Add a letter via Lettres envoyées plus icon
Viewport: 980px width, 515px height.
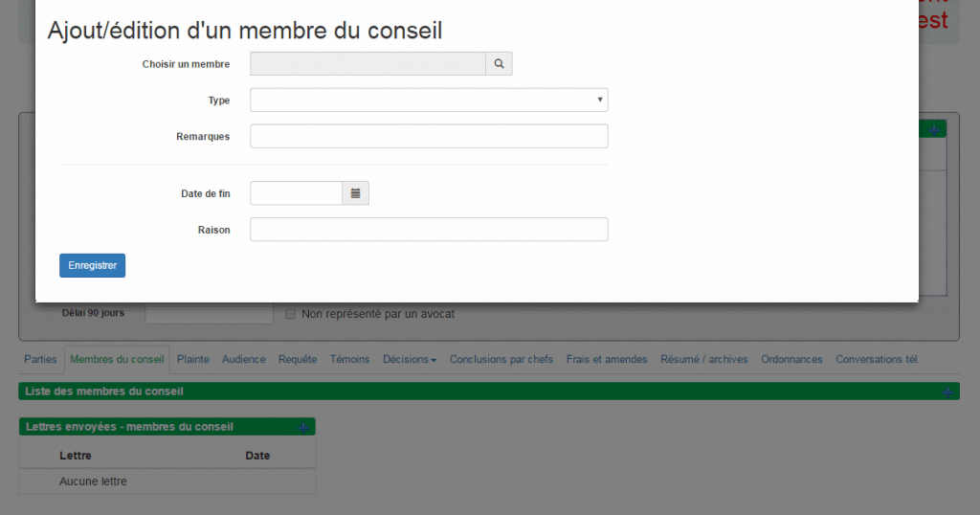tap(303, 428)
